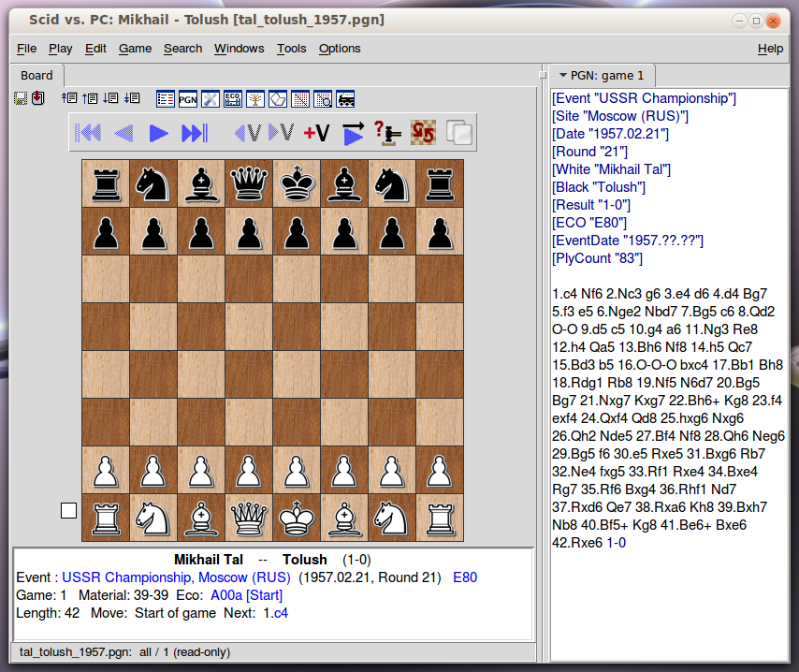
Task: Add a new variation with +V
Action: click(316, 133)
